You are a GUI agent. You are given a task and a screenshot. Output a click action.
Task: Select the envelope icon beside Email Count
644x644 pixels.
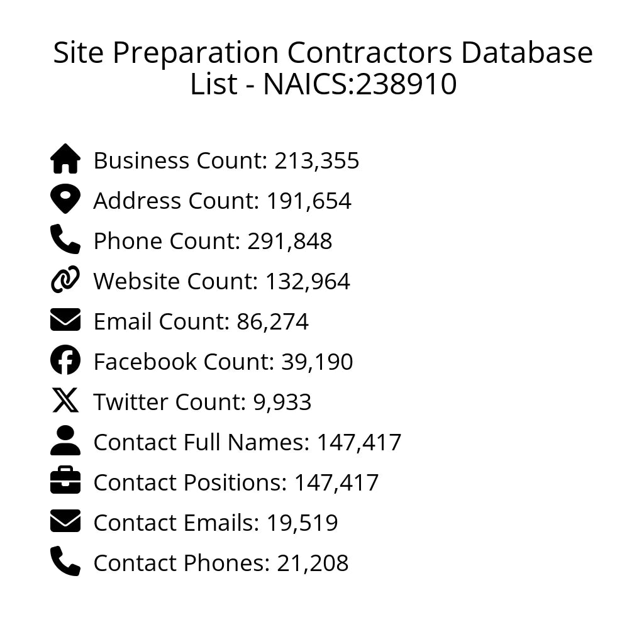click(x=65, y=320)
